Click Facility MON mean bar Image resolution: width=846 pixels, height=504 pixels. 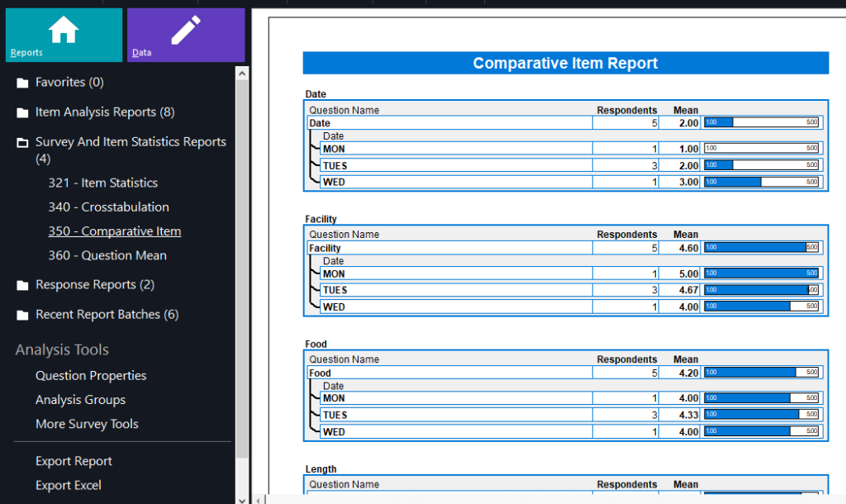coord(761,273)
